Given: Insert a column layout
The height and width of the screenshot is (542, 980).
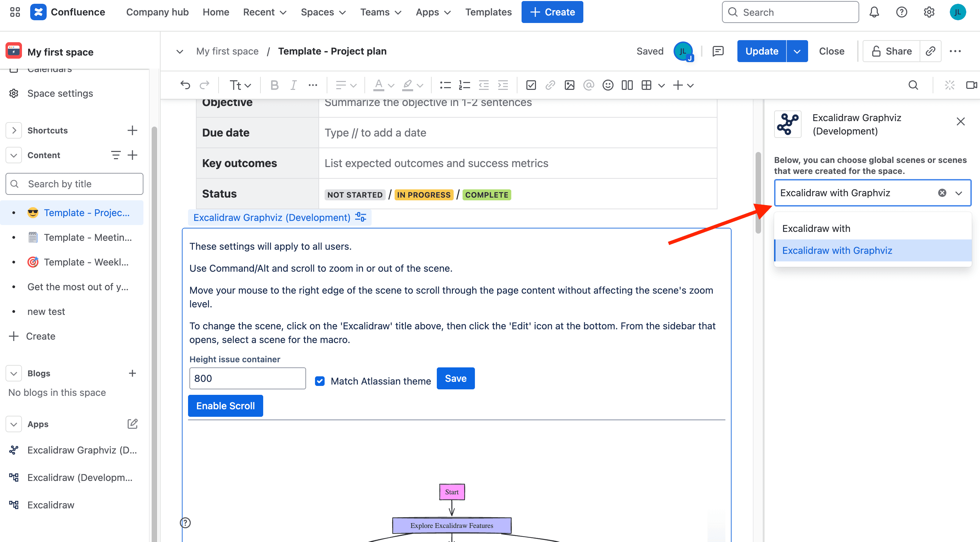Looking at the screenshot, I should [x=627, y=85].
